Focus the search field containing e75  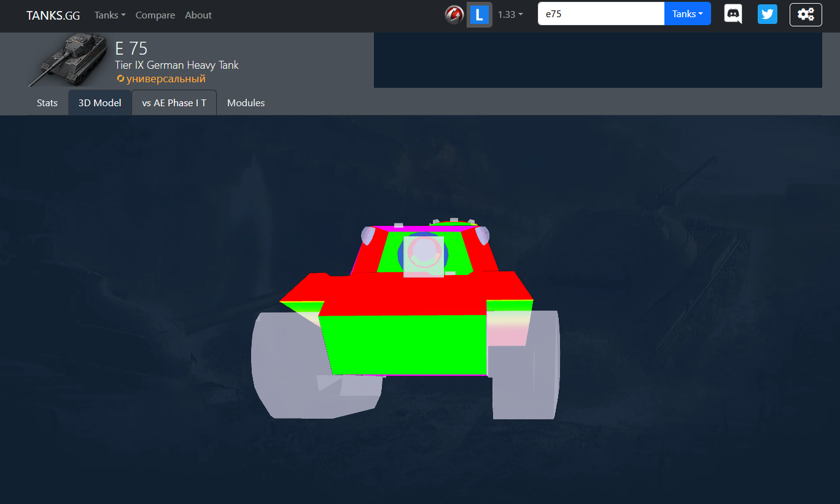pyautogui.click(x=601, y=14)
